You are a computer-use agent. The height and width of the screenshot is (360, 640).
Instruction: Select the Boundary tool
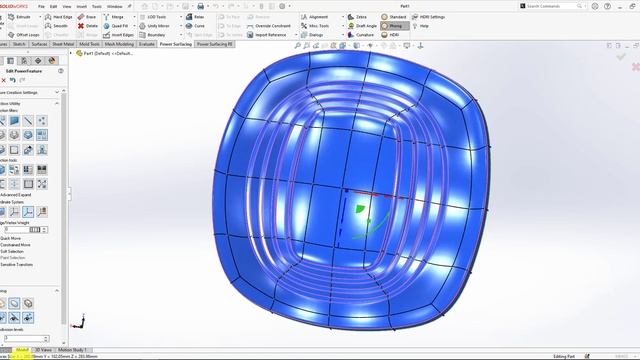(x=152, y=35)
